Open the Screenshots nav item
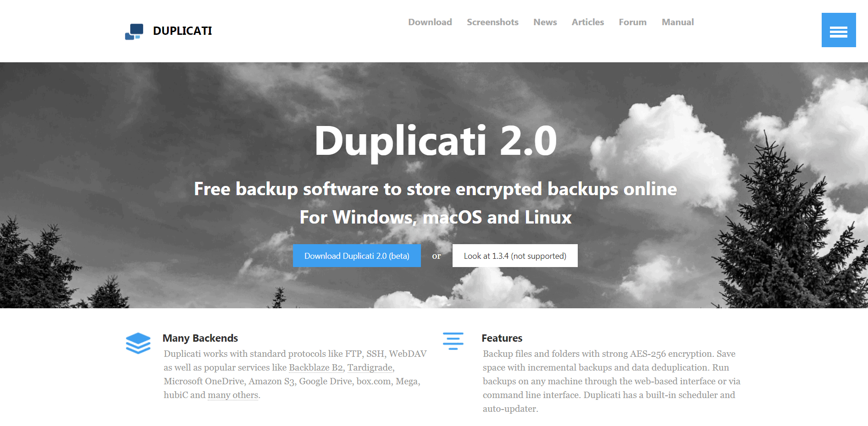The width and height of the screenshot is (868, 426). tap(492, 22)
